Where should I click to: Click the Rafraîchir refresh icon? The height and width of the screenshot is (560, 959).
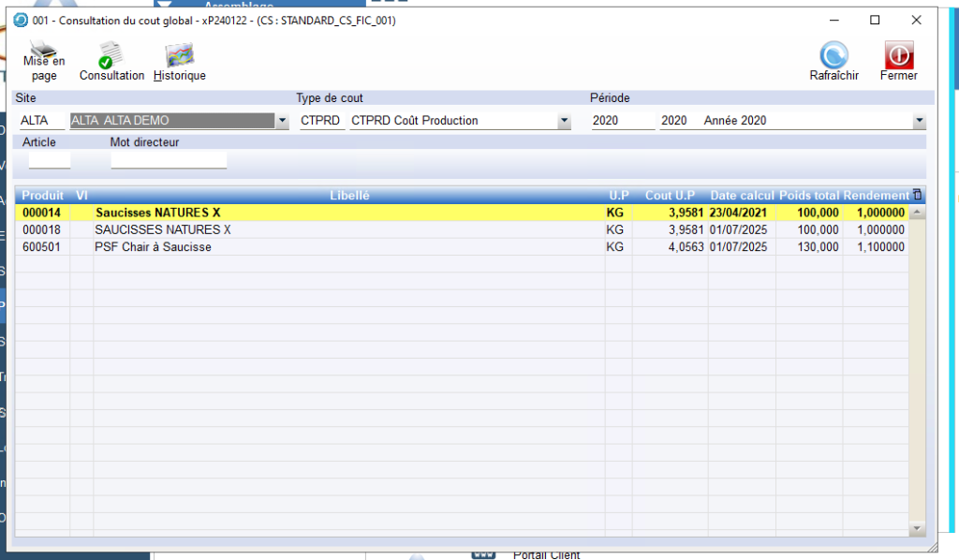tap(834, 55)
